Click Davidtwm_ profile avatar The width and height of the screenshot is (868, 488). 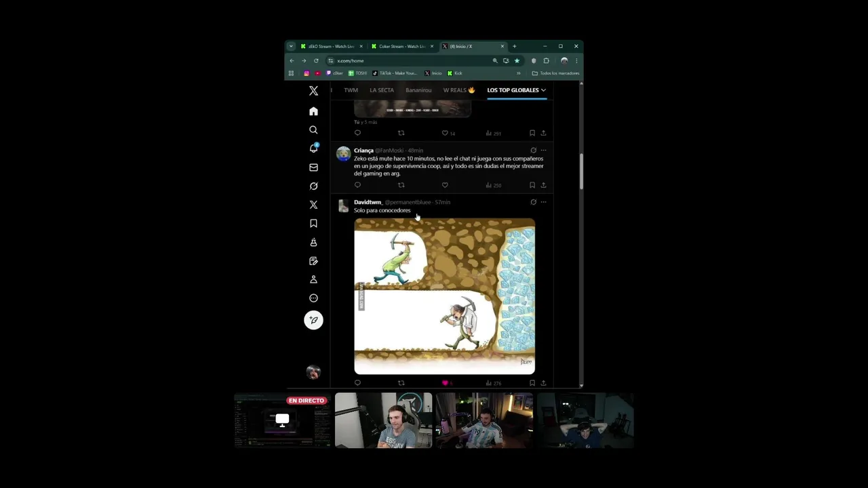[344, 206]
